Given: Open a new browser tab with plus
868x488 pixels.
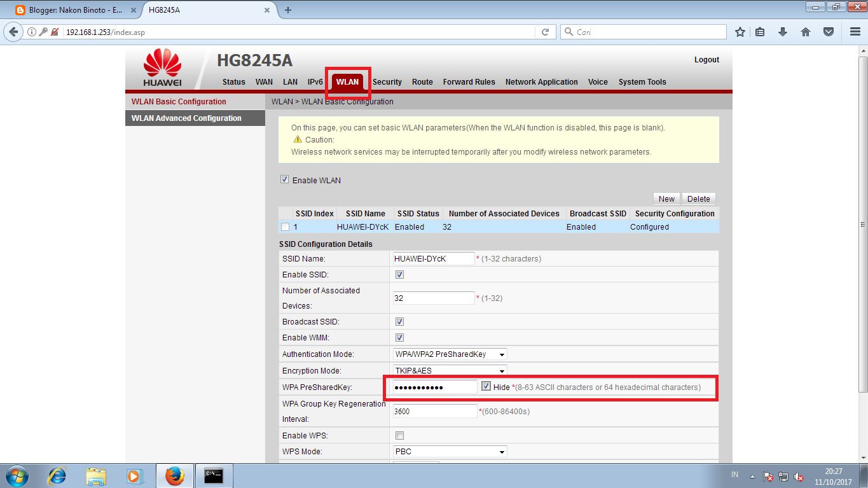Looking at the screenshot, I should (x=288, y=10).
